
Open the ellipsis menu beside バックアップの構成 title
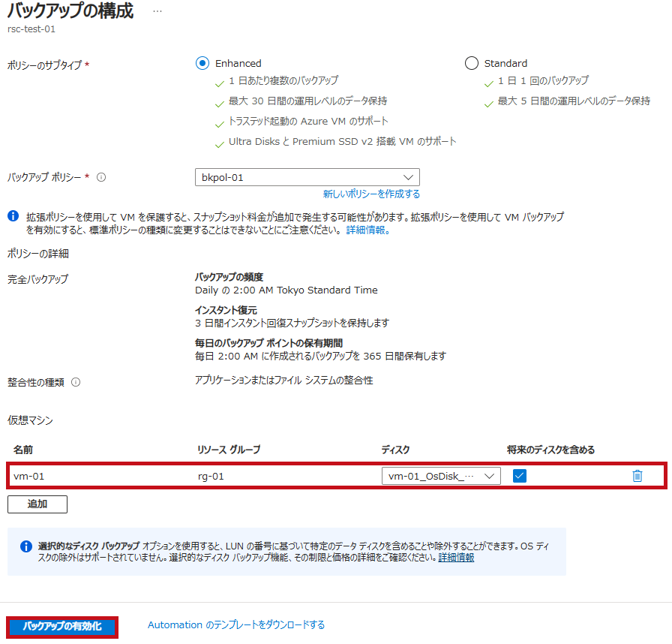pos(157,11)
